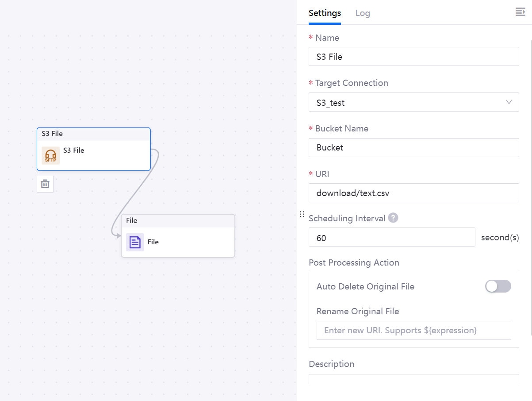Delete the selected node with trash icon

point(45,184)
